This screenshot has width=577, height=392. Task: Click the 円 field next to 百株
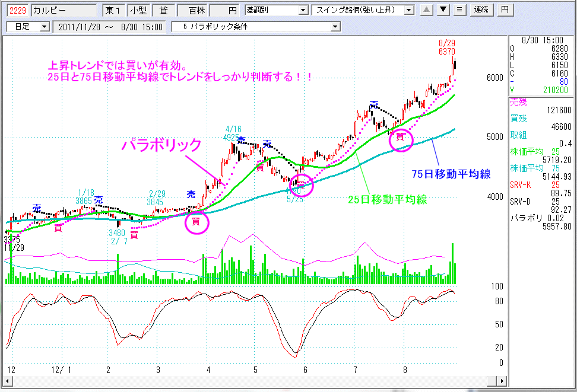(x=224, y=10)
